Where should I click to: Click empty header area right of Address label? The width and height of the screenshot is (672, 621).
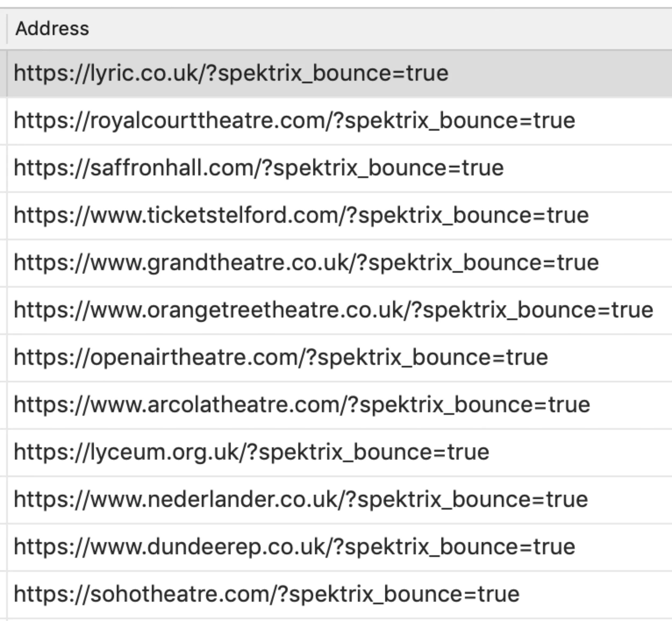coord(370,28)
